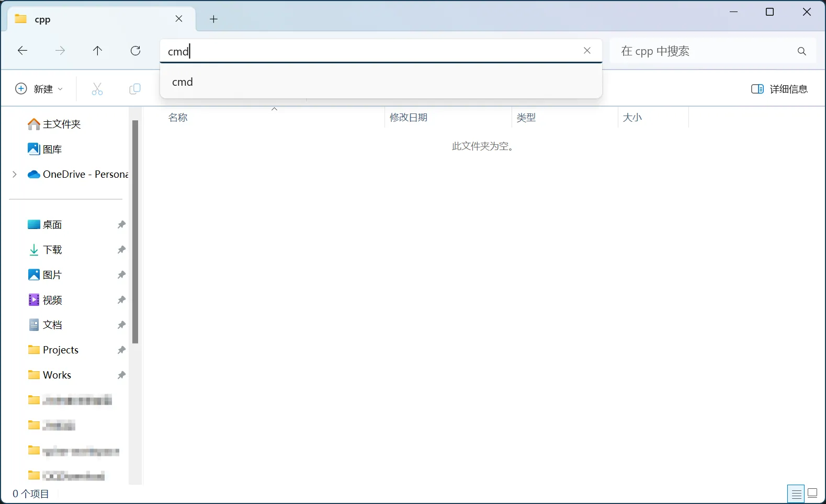Select cmd suggestion from address dropdown

pos(183,82)
